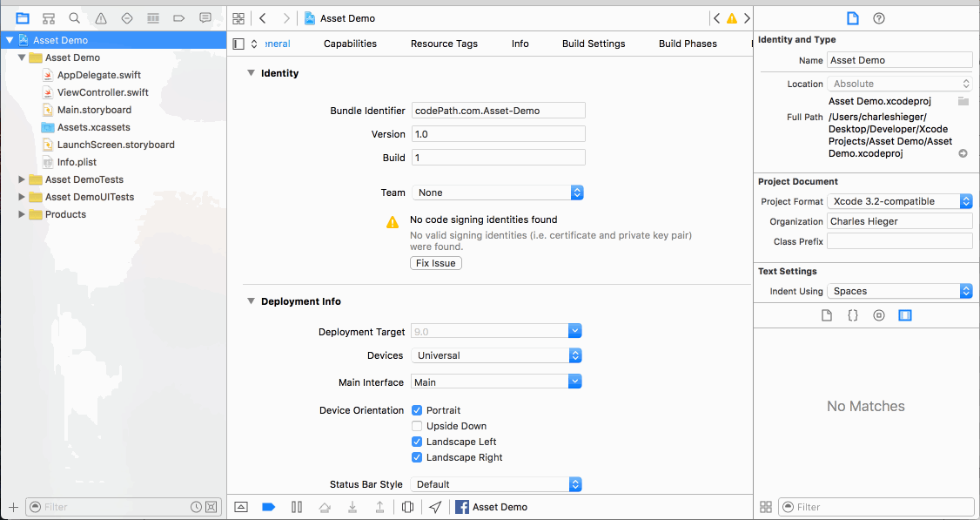Open the related items grid menu
The width and height of the screenshot is (980, 520).
click(238, 18)
